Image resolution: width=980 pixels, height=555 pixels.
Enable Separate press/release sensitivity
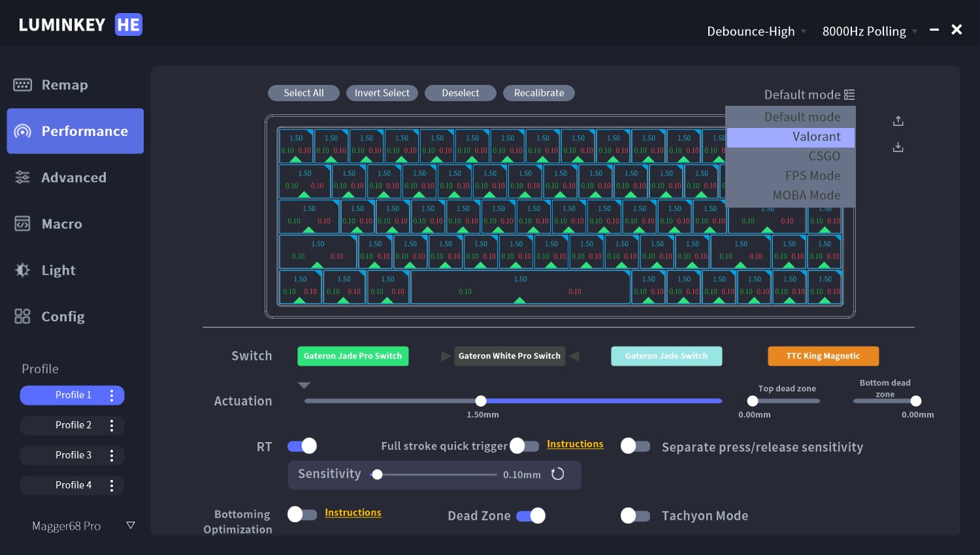tap(635, 446)
